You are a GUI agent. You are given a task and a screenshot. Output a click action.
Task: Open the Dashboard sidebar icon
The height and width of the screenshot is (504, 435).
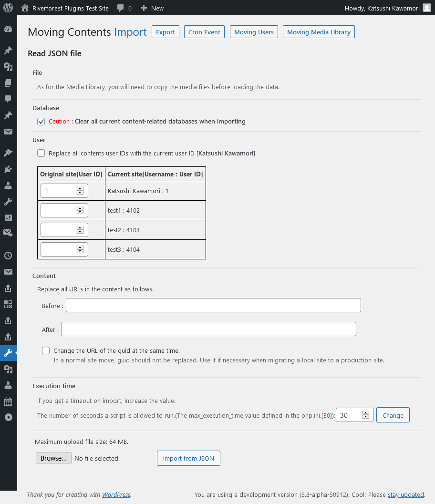click(8, 29)
